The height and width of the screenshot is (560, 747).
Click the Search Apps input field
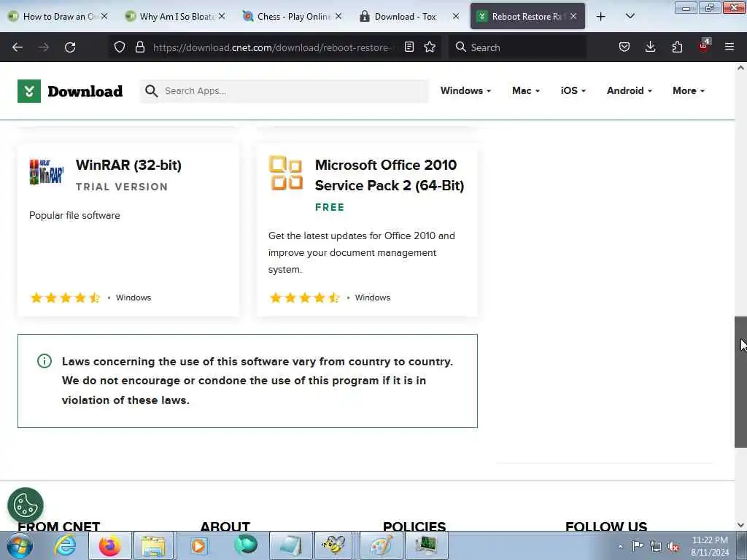click(x=285, y=91)
